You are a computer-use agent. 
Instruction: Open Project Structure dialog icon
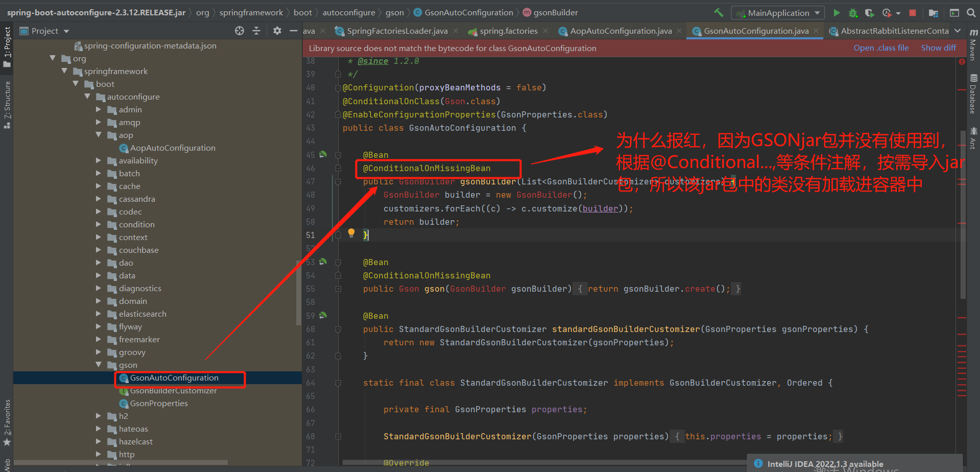(x=934, y=13)
